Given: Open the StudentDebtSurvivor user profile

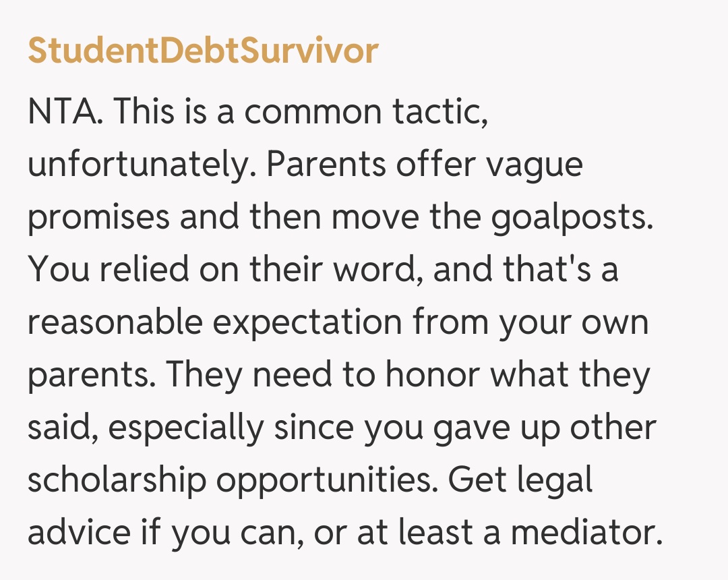Looking at the screenshot, I should 202,51.
